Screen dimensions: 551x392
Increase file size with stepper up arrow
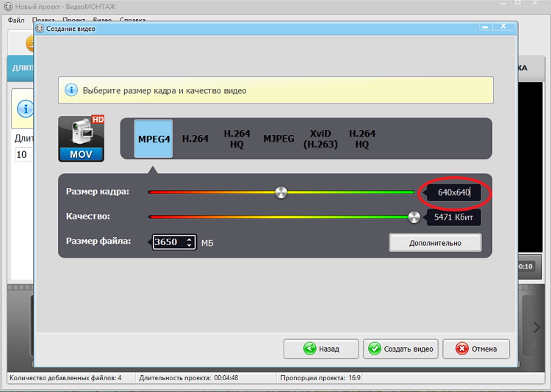click(190, 239)
